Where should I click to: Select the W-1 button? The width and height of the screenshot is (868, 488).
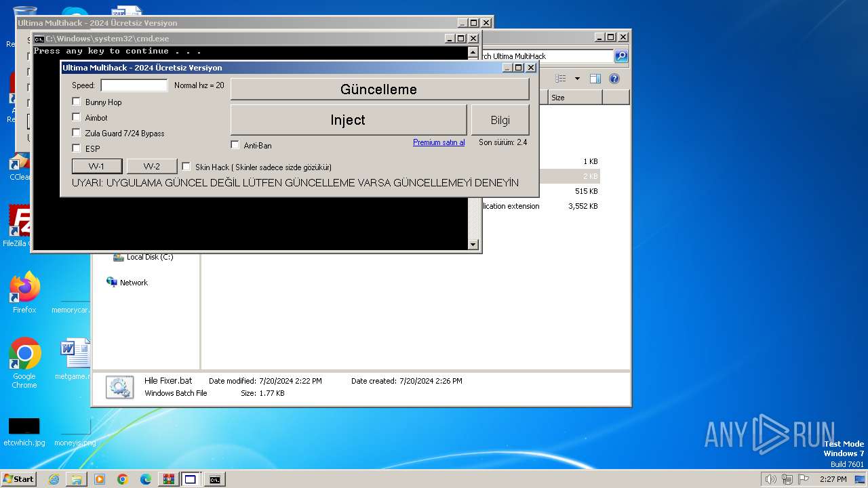97,166
